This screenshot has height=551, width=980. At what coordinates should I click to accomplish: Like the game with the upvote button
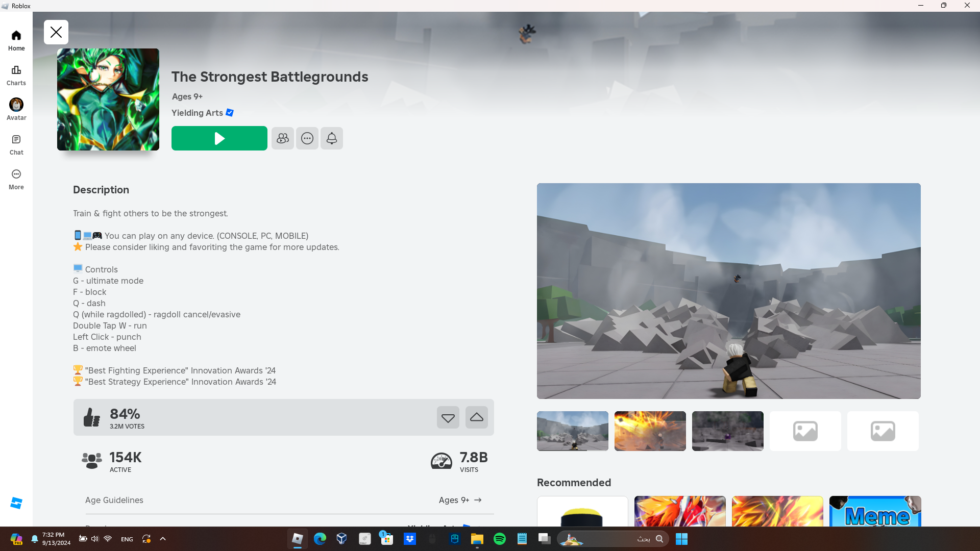point(477,417)
